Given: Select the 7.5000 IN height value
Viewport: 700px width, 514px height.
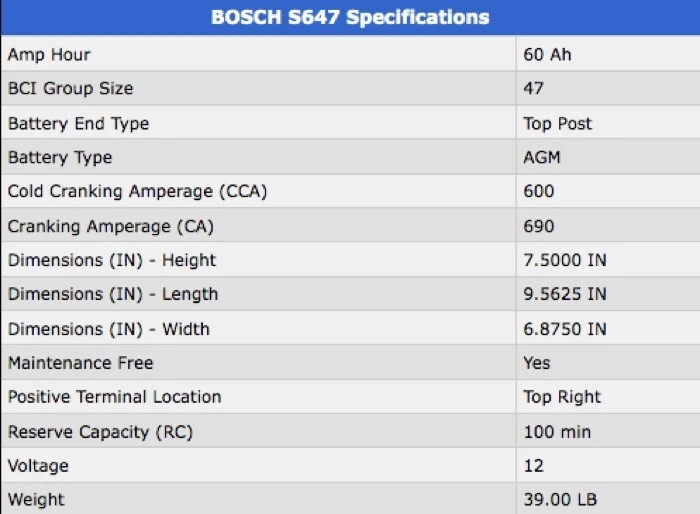Looking at the screenshot, I should coord(564,260).
